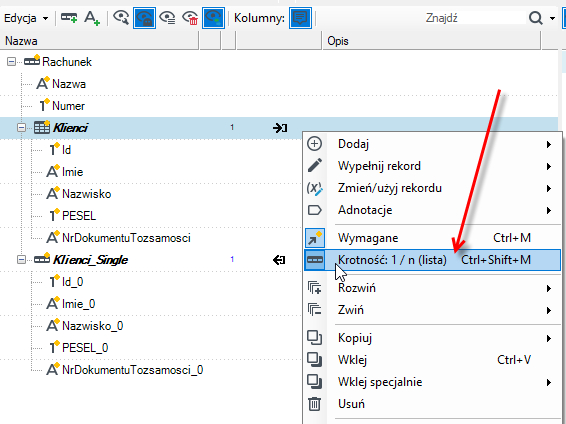
Task: Open the Zwiń submenu
Action: pyautogui.click(x=432, y=310)
